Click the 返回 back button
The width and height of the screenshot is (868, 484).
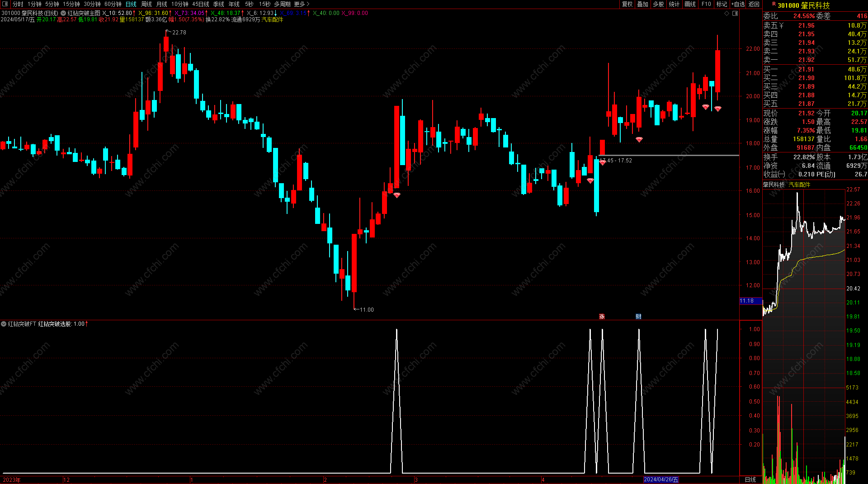[x=754, y=4]
